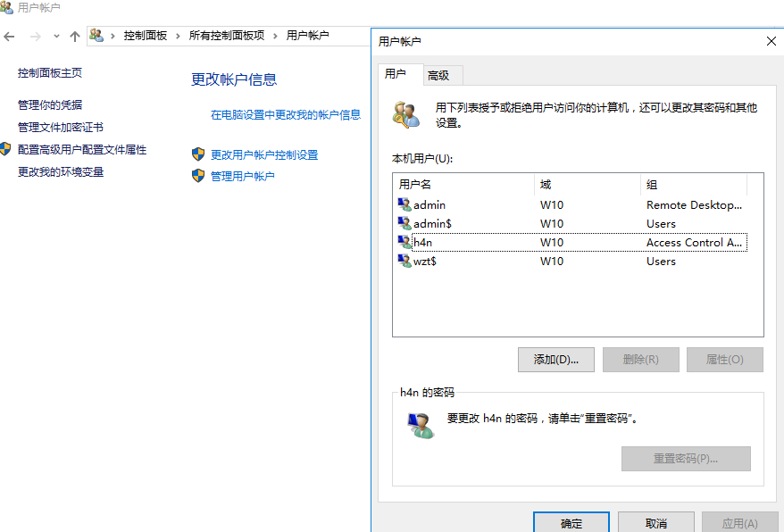This screenshot has width=784, height=532.
Task: Click the shield icon beside 更改用户帐户控制设置
Action: coord(198,154)
